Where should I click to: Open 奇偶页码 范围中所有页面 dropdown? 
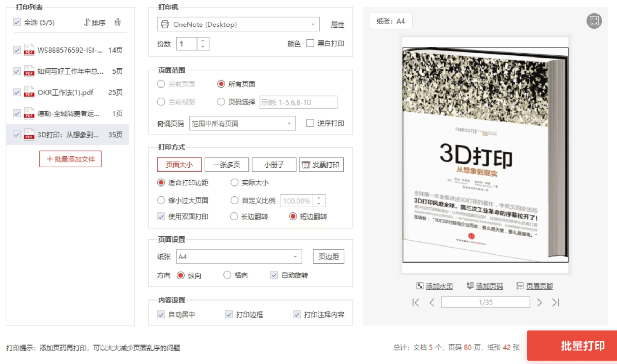pyautogui.click(x=243, y=123)
